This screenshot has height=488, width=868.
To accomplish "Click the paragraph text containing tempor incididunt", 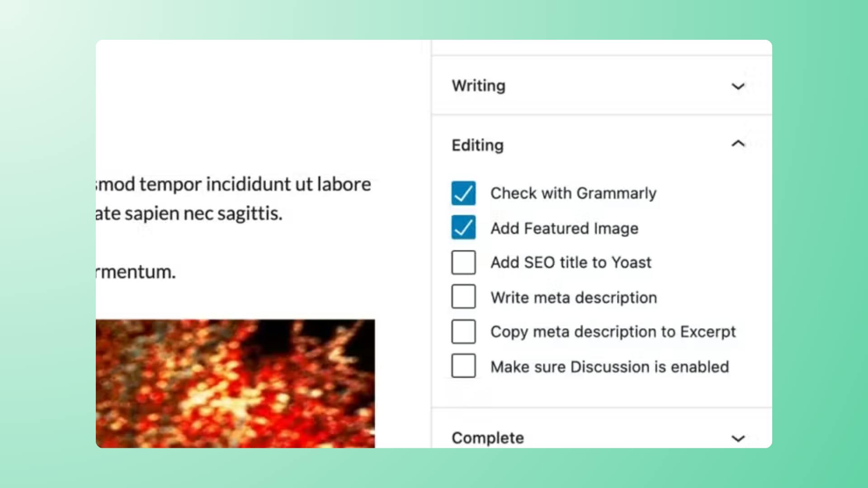I will (x=233, y=199).
